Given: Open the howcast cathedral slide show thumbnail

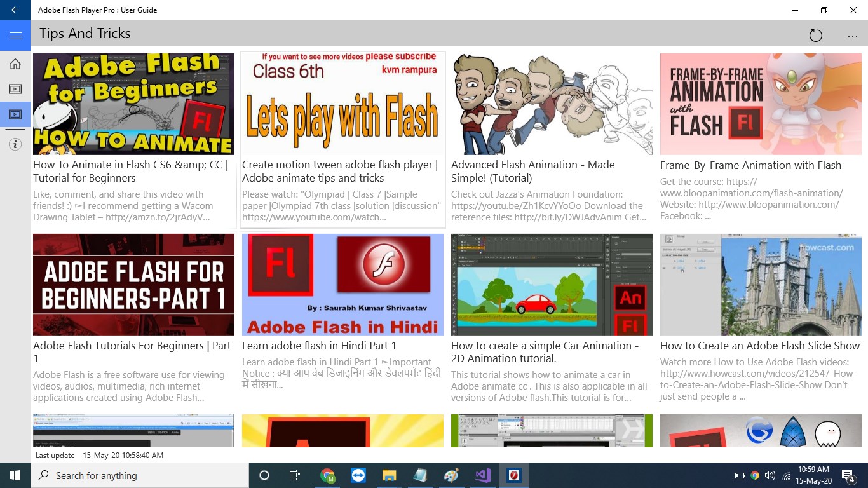Looking at the screenshot, I should click(x=761, y=285).
